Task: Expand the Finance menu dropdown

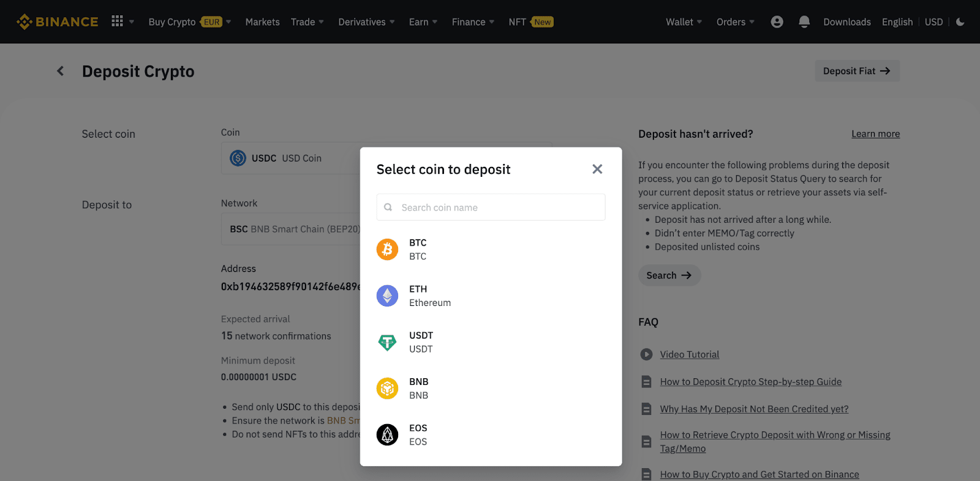Action: pyautogui.click(x=473, y=22)
